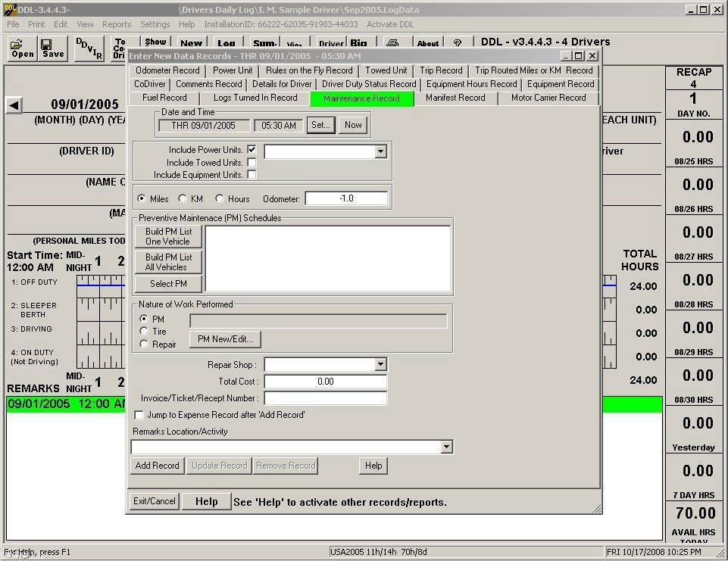The width and height of the screenshot is (728, 561).
Task: Uncheck the 'Include Power Units' checkbox
Action: [x=253, y=150]
